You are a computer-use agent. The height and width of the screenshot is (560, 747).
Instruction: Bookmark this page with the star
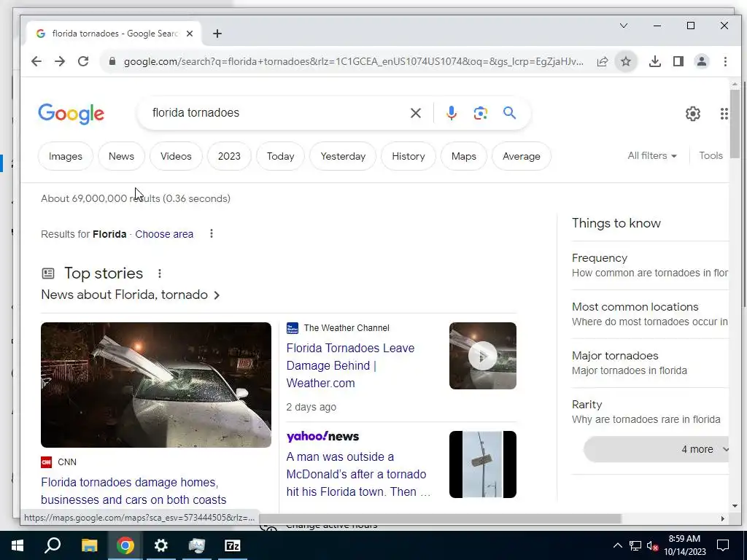pos(625,61)
